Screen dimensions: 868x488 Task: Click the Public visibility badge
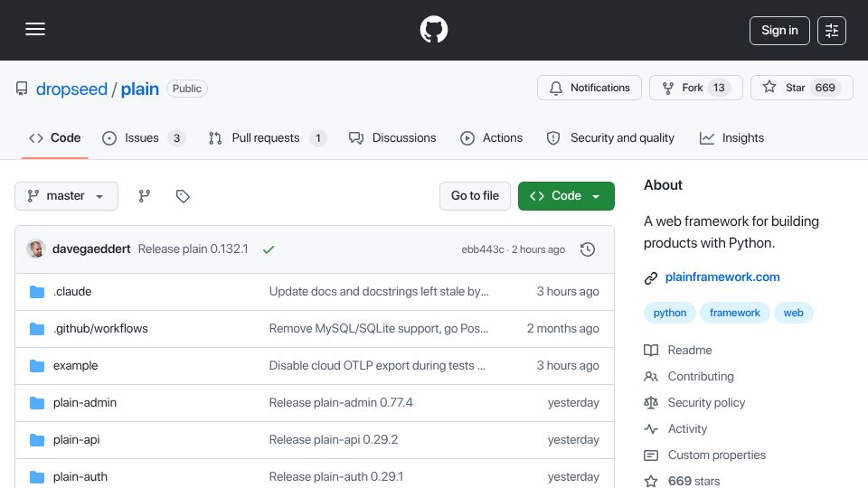click(x=187, y=89)
